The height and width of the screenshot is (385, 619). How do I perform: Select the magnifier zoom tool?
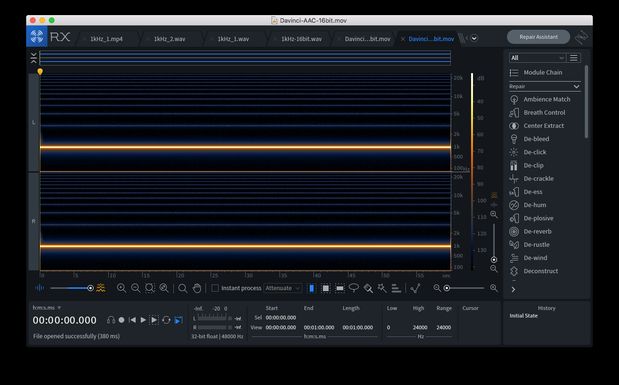click(183, 288)
